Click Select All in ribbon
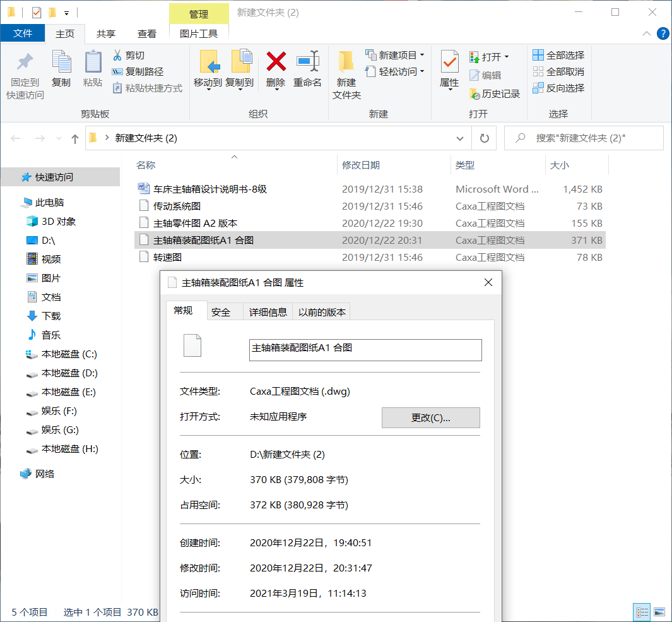This screenshot has width=672, height=622. click(558, 56)
